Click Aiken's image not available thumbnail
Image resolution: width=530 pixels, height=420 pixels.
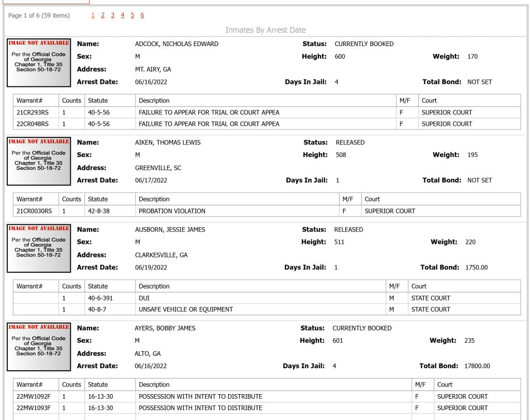[x=39, y=161]
